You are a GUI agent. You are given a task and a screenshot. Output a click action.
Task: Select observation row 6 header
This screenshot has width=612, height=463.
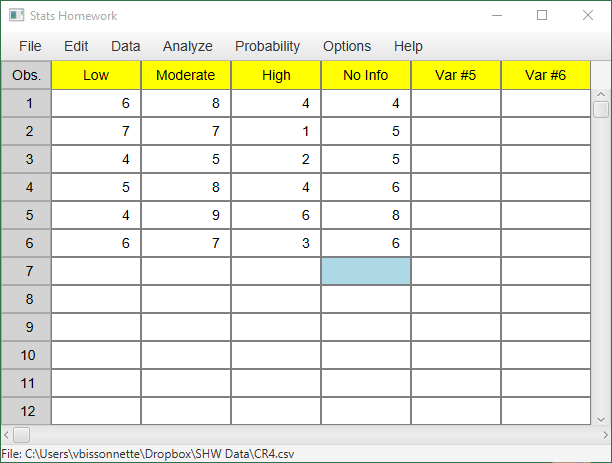point(26,243)
